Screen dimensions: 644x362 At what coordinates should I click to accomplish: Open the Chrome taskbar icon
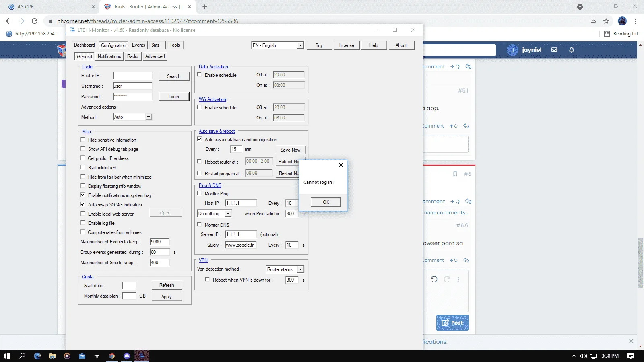point(112,356)
